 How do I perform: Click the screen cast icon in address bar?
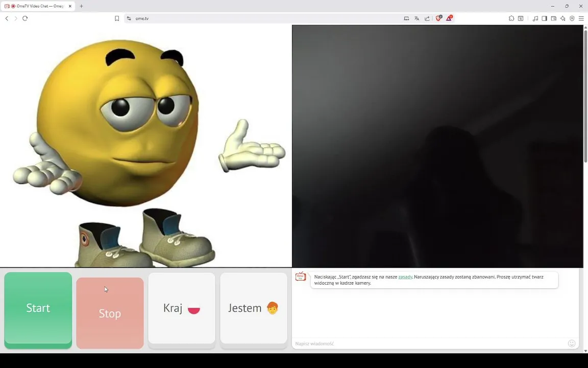tap(406, 18)
